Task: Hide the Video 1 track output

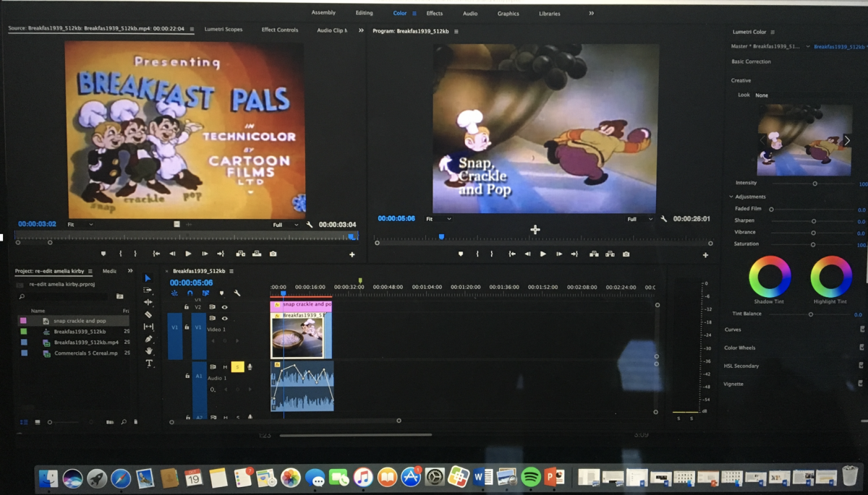Action: point(224,318)
